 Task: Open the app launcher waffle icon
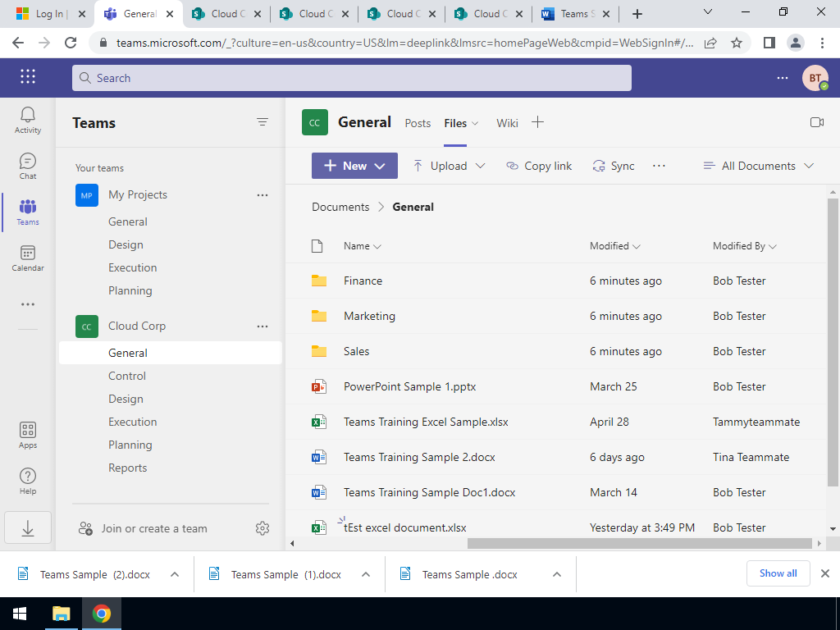tap(28, 77)
